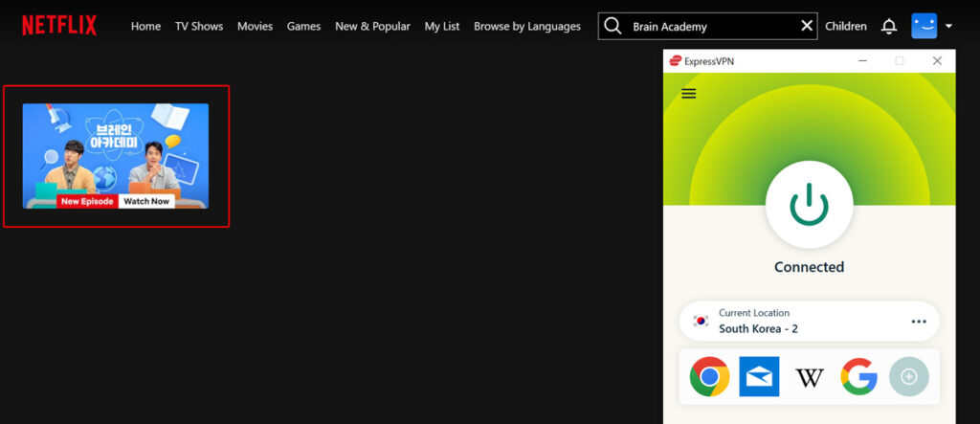Click the Netflix logo
This screenshot has height=424, width=980.
pos(59,26)
